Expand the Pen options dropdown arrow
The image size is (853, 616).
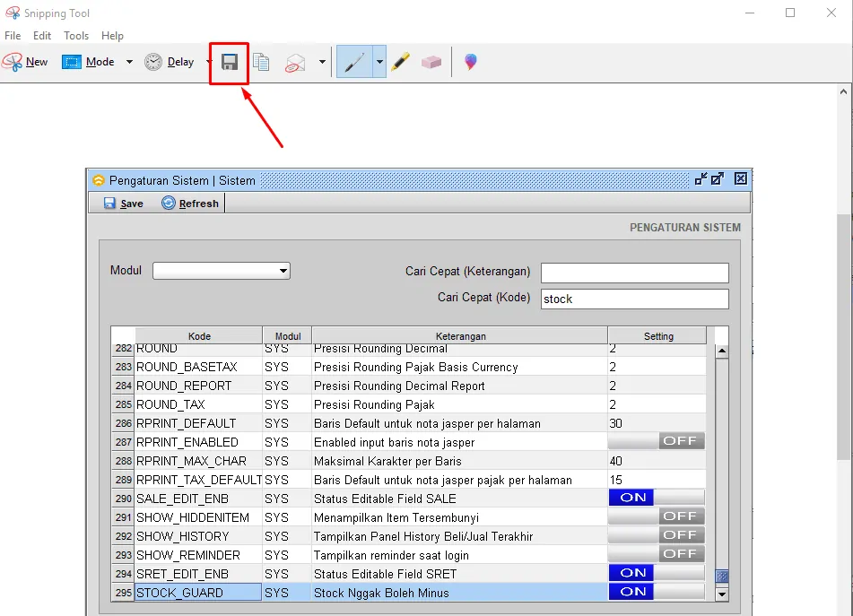tap(379, 62)
